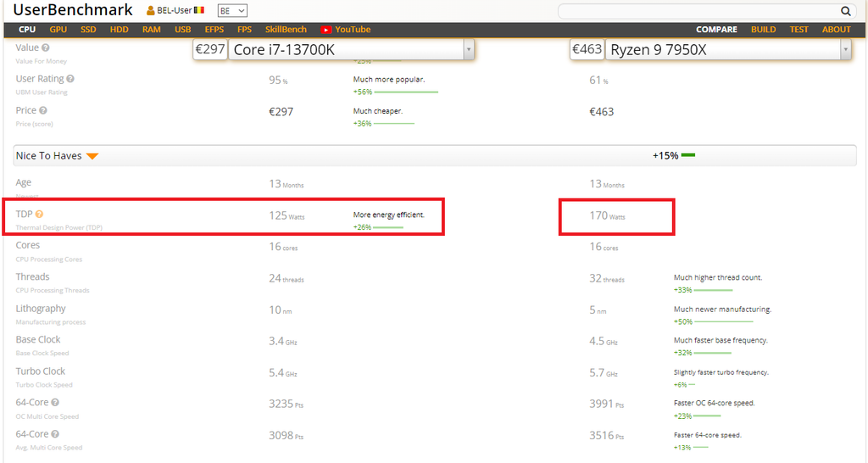Image resolution: width=868 pixels, height=463 pixels.
Task: Open the COMPARE menu item
Action: point(716,30)
